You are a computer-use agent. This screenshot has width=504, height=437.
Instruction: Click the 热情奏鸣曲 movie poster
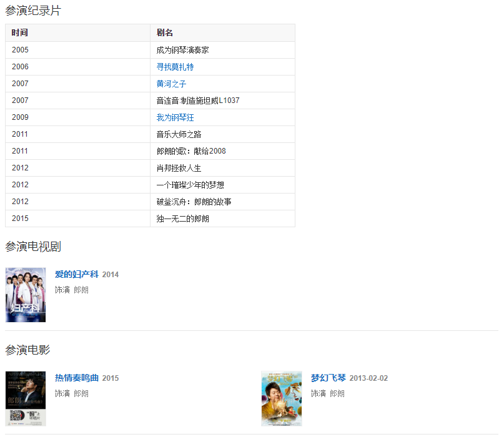[x=26, y=398]
